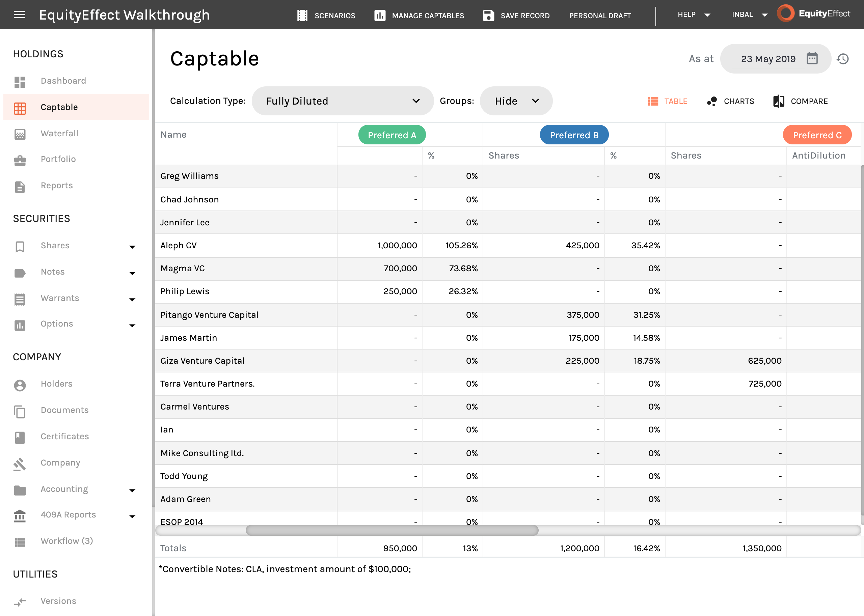Viewport: 864px width, 616px height.
Task: Click the Shares bookmark icon
Action: tap(20, 247)
